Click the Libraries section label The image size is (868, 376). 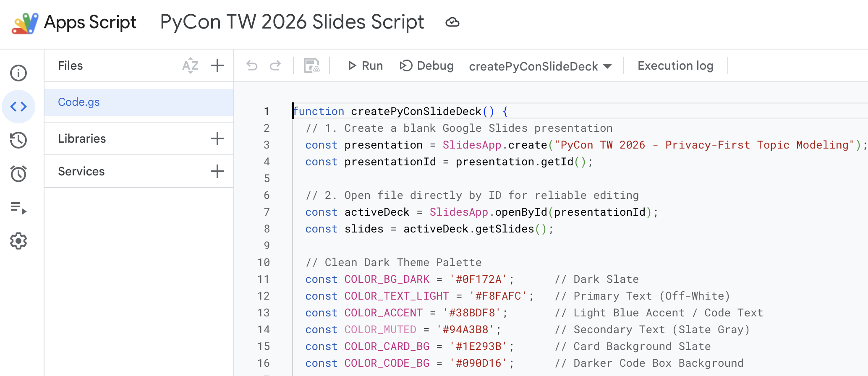(82, 138)
